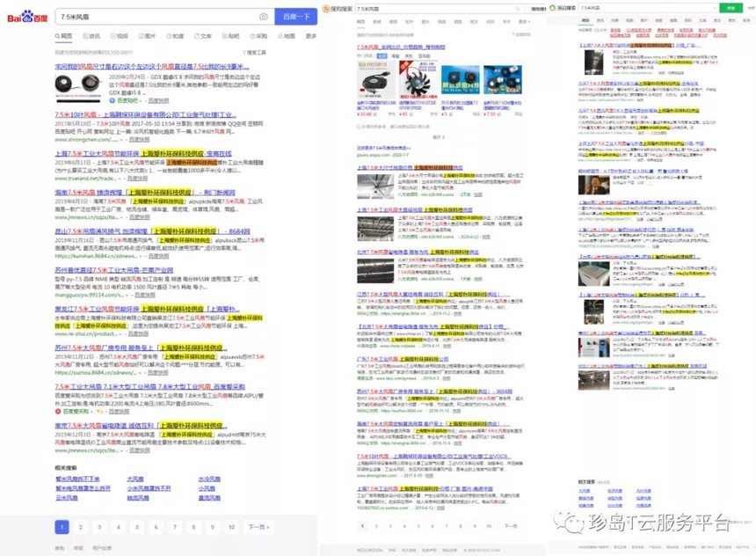Image resolution: width=756 pixels, height=556 pixels.
Task: Click the microphone icon in Sogou search box
Action: pyautogui.click(x=519, y=9)
